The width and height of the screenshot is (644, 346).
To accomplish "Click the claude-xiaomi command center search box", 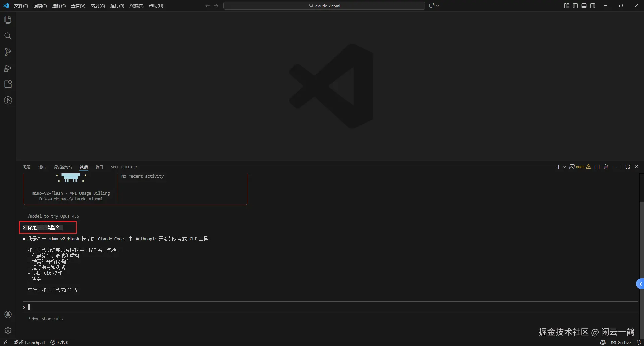I will (x=324, y=6).
